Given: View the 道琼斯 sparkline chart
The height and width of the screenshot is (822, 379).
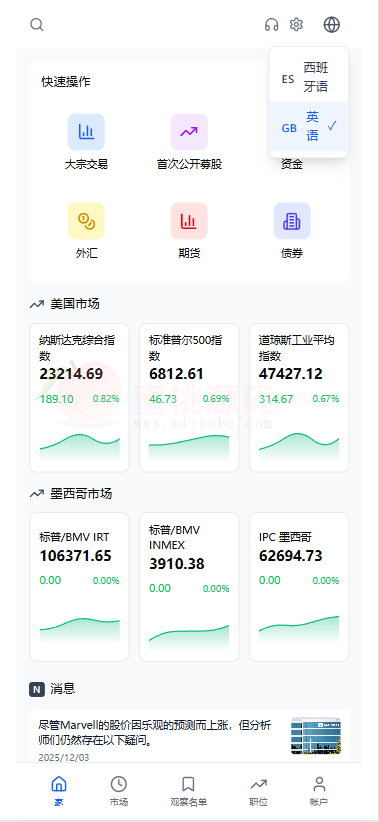Looking at the screenshot, I should point(299,447).
